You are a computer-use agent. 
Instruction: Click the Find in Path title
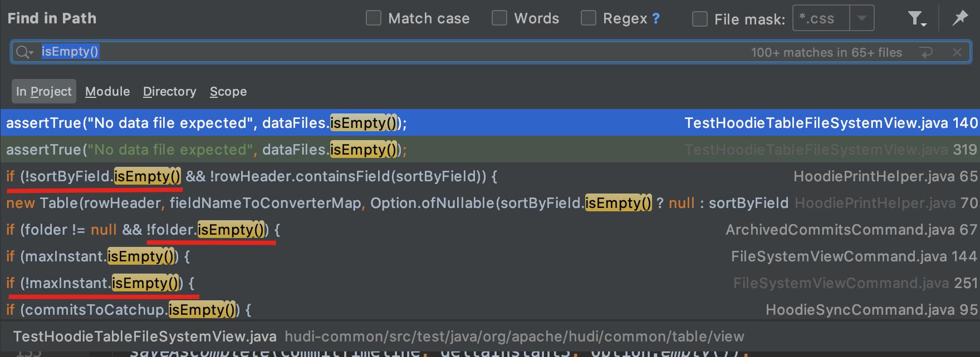pyautogui.click(x=52, y=18)
